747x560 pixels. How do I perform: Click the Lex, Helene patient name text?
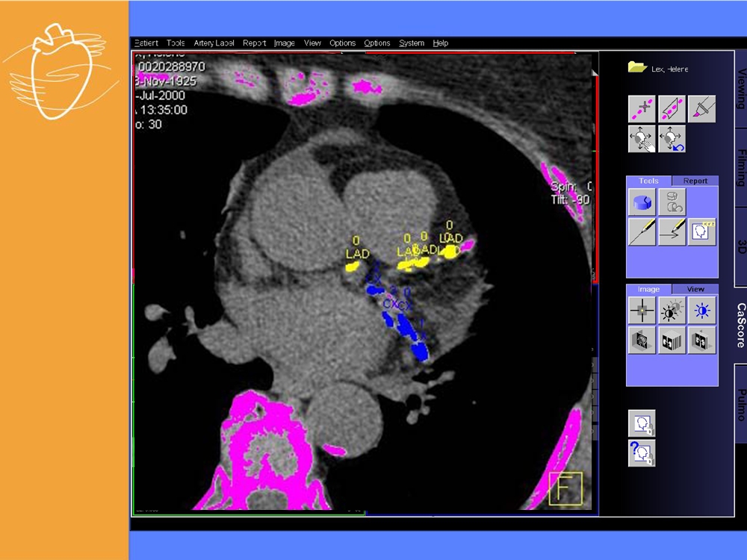670,69
